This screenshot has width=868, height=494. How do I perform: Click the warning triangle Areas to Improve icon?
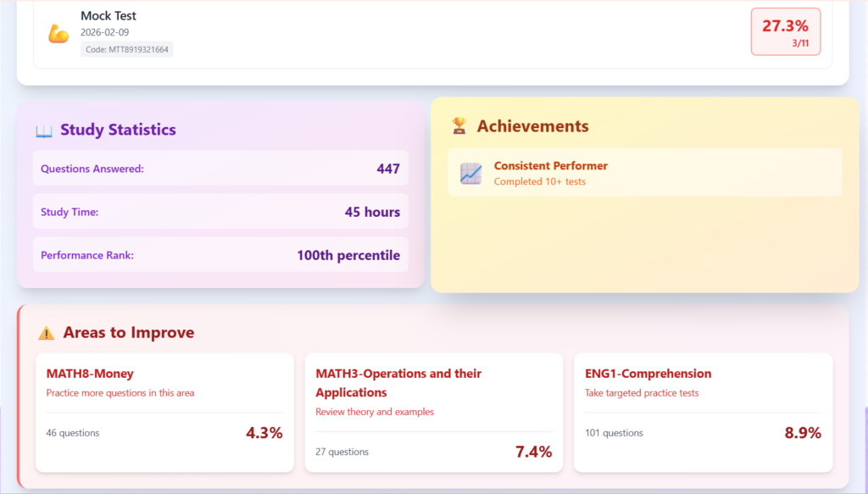pos(47,333)
